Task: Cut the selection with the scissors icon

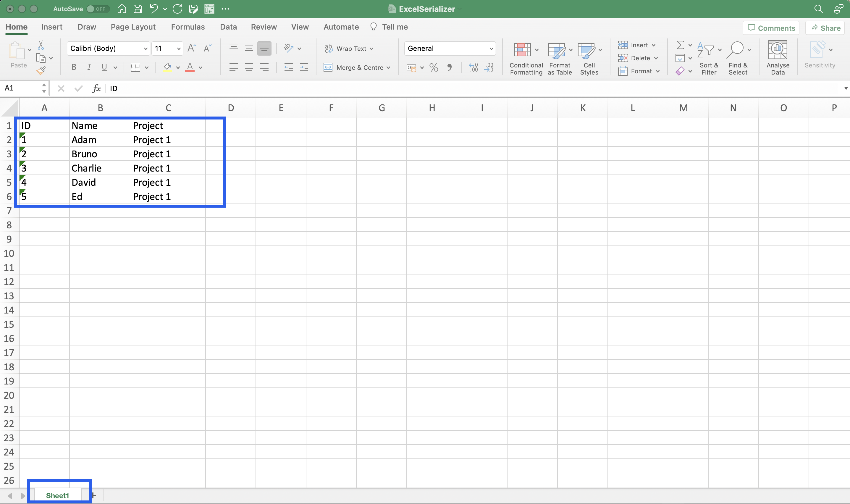Action: click(x=41, y=45)
